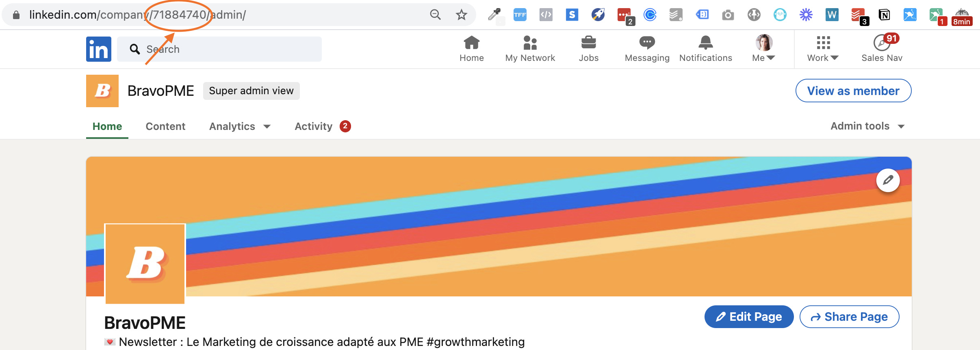Expand the Admin tools menu
This screenshot has width=980, height=350.
click(867, 126)
